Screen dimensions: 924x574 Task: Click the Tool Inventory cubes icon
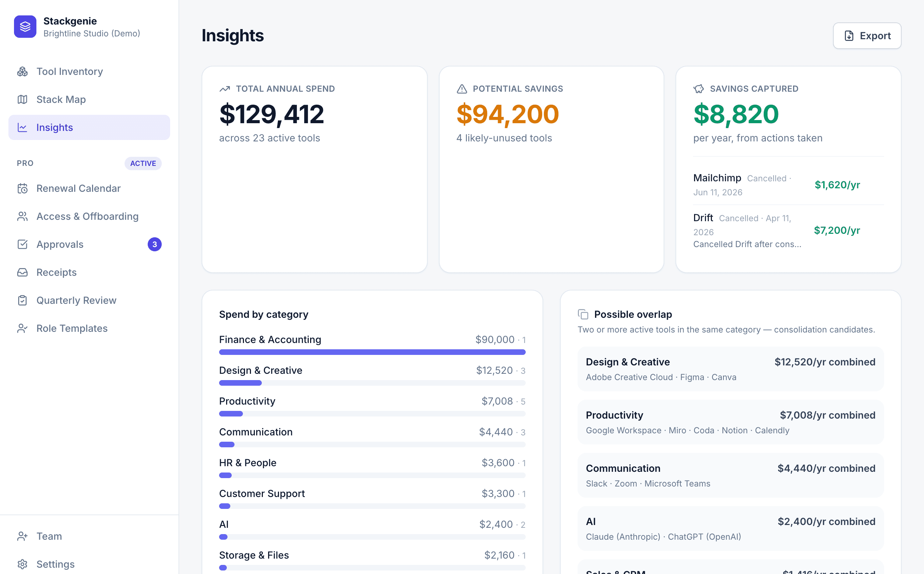22,71
